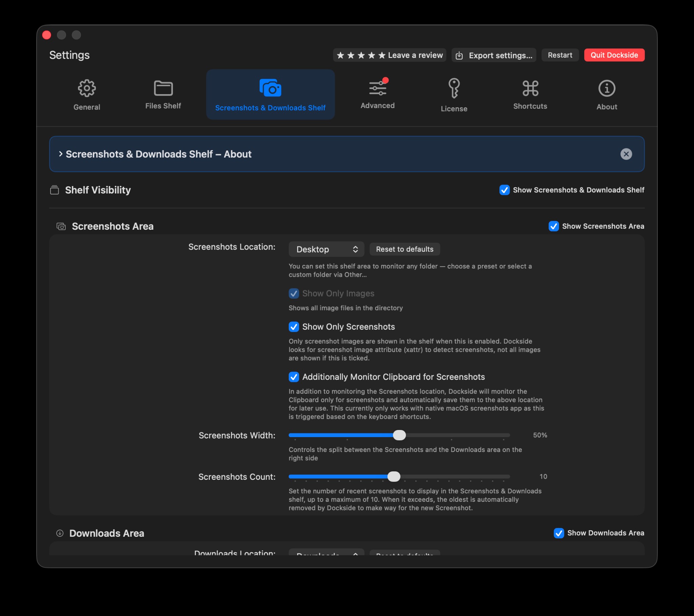Select the Files Shelf camera-folder icon
The width and height of the screenshot is (694, 616).
click(163, 88)
